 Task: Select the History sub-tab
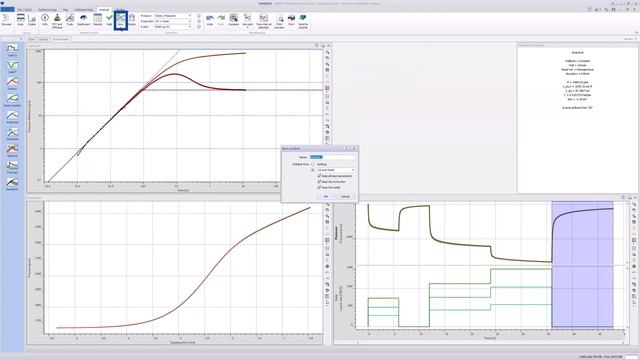point(44,39)
